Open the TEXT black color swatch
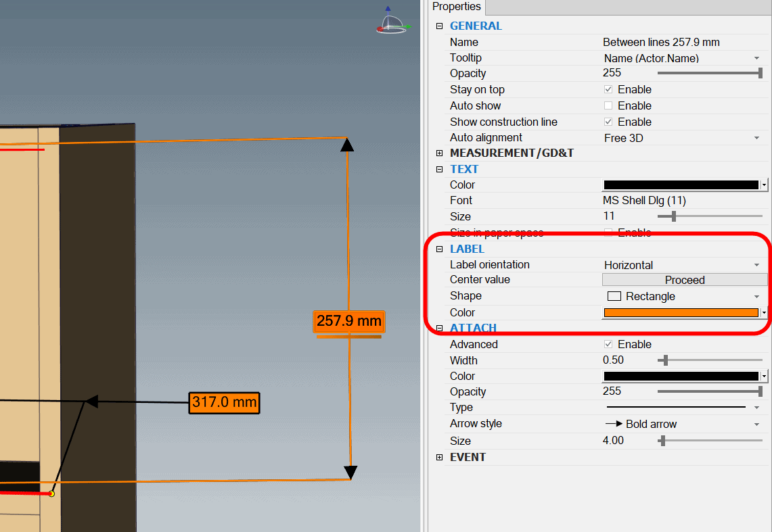The height and width of the screenshot is (532, 772). (684, 185)
